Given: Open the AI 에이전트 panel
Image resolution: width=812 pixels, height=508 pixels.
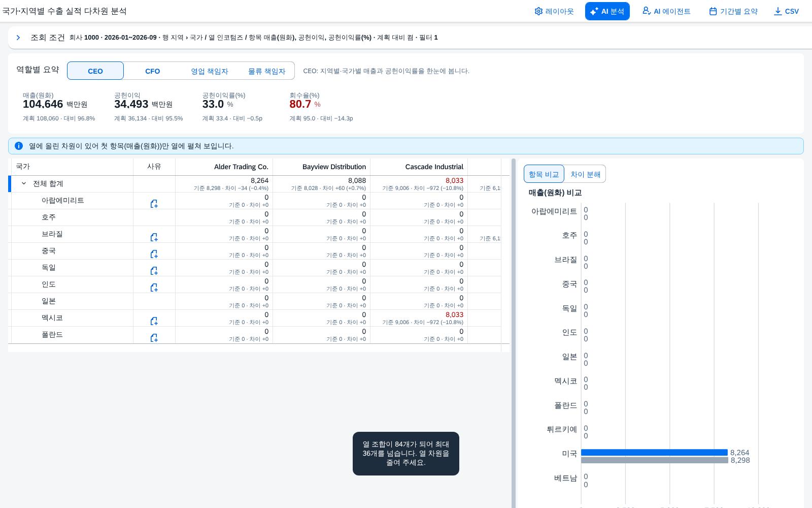Looking at the screenshot, I should point(666,11).
